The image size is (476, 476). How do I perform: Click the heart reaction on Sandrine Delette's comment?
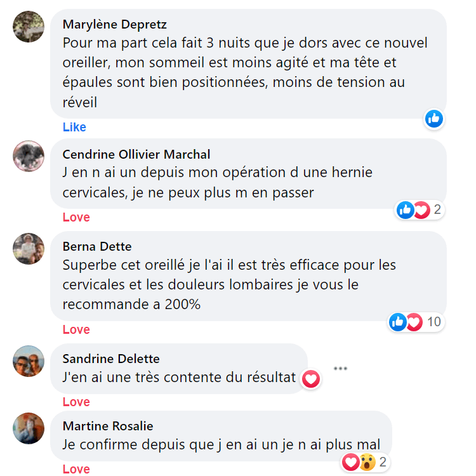tap(310, 379)
